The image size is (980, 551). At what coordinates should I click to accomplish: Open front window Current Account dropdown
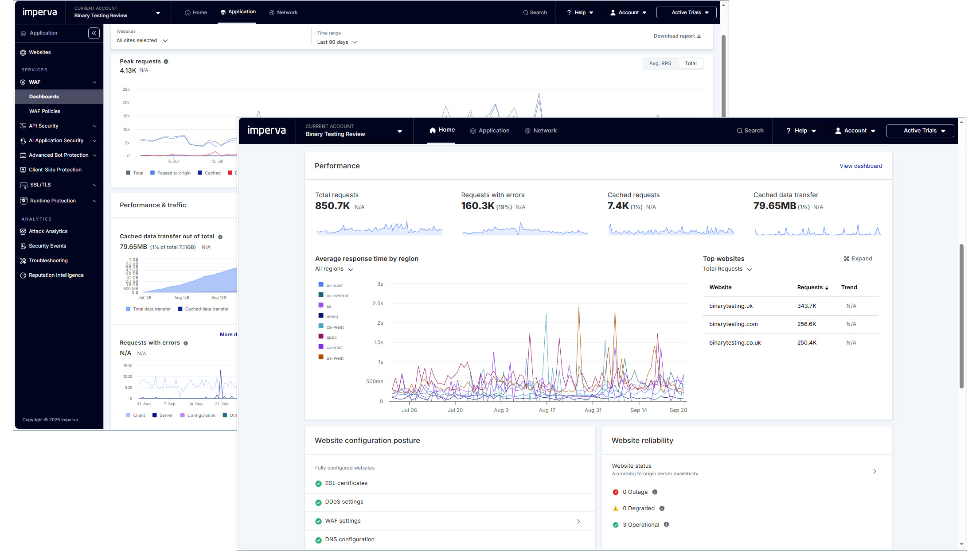[354, 131]
